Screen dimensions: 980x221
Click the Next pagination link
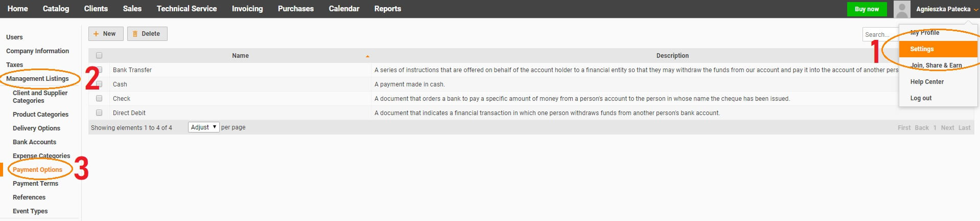pos(947,128)
